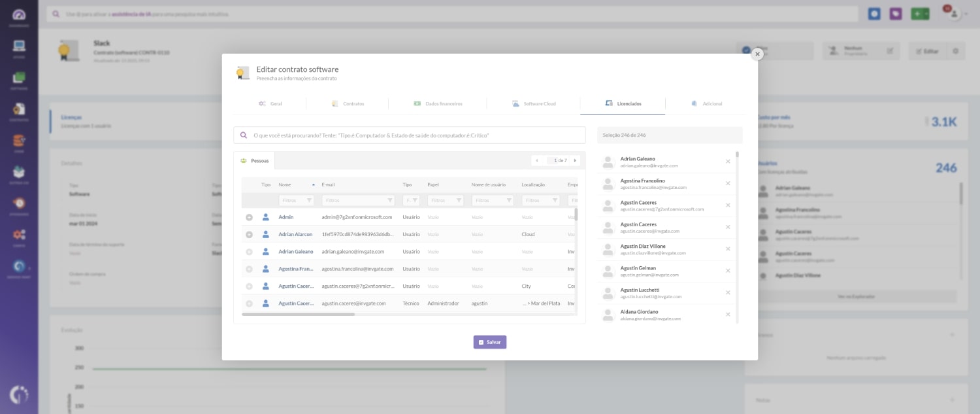
Task: Add Adrian Alarcon using the plus icon
Action: pos(249,234)
